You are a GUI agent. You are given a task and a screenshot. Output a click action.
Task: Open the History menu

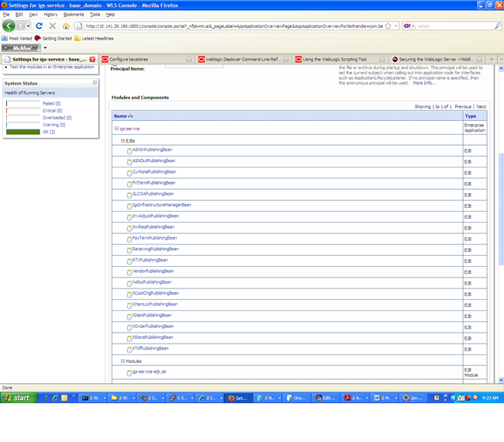(50, 15)
